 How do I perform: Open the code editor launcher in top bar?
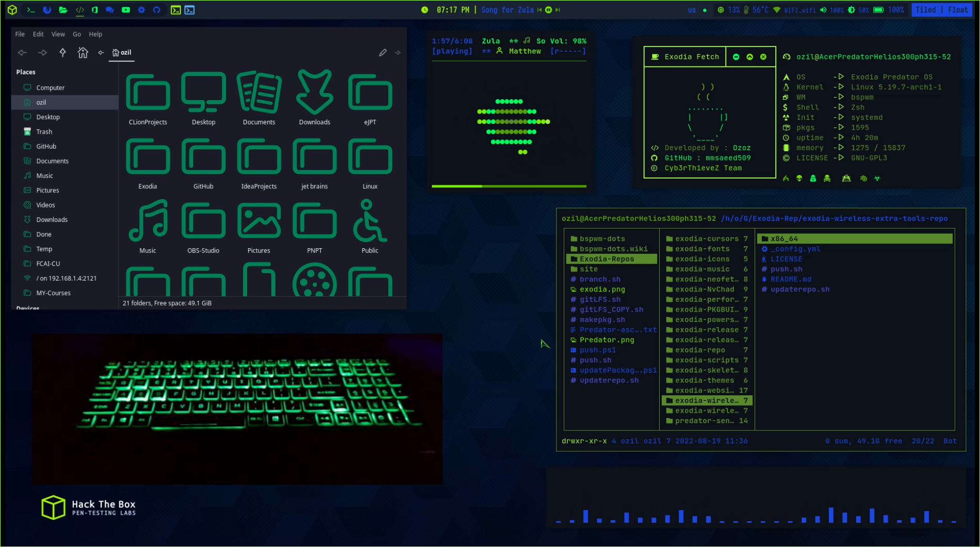coord(80,10)
